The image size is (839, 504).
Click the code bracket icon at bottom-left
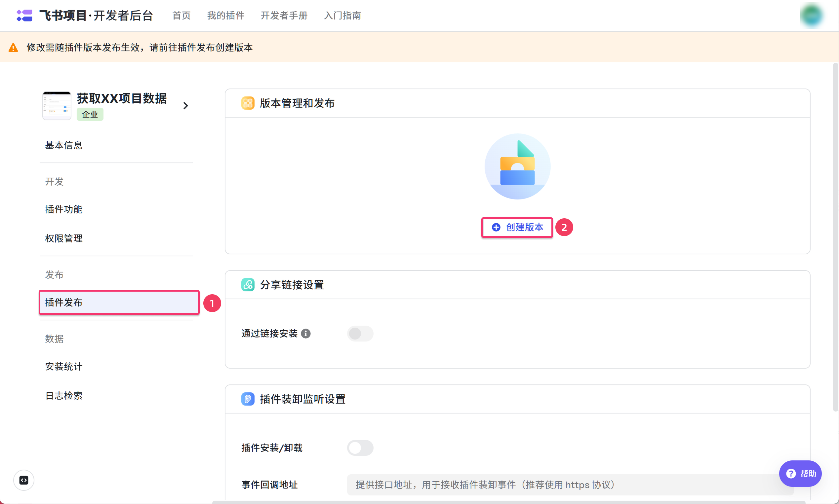click(x=24, y=480)
